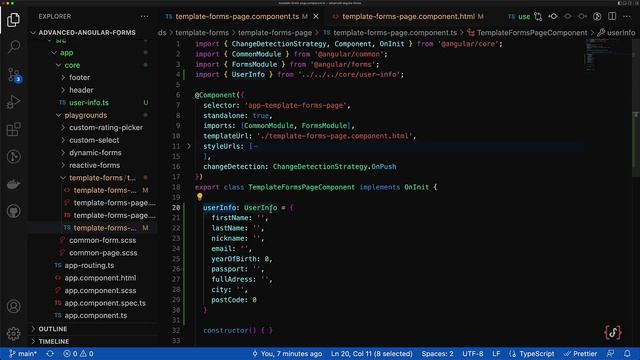Click 'You, 7 minutes ago' blame status

tap(287, 353)
